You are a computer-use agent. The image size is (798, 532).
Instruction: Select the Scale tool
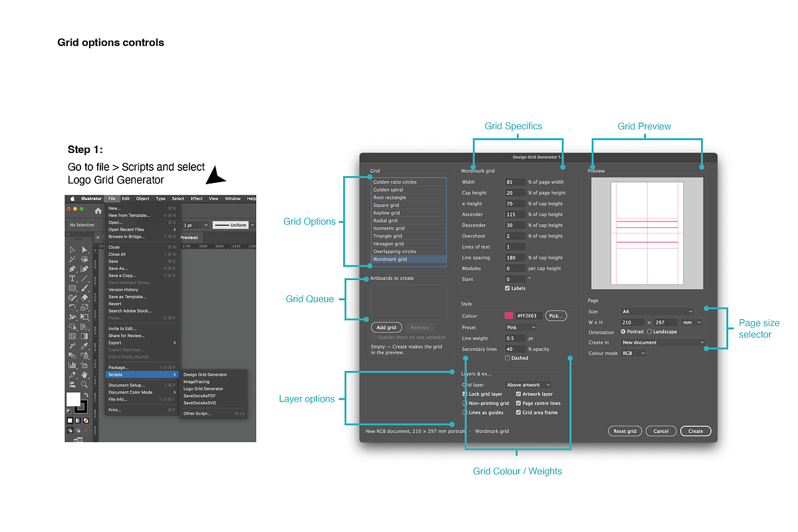[84, 307]
